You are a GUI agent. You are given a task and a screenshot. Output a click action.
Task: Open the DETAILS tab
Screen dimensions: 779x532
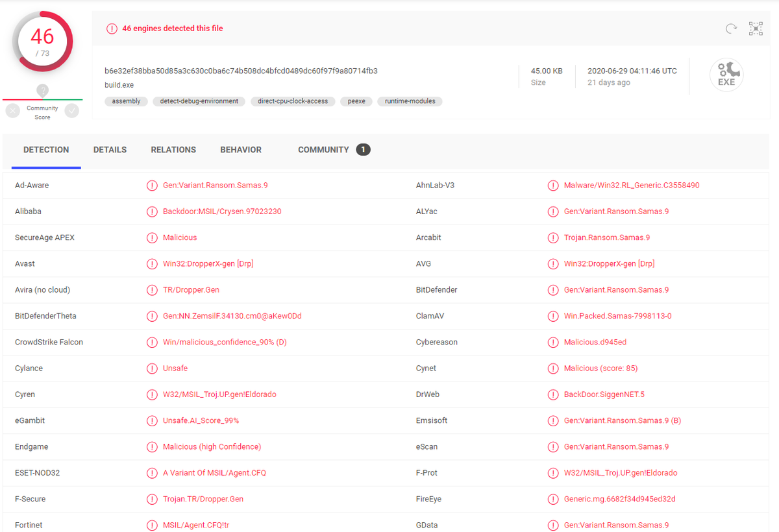[110, 150]
